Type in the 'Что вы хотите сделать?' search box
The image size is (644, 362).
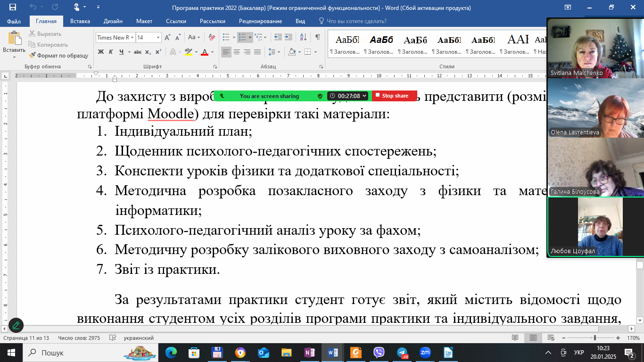[x=356, y=21]
